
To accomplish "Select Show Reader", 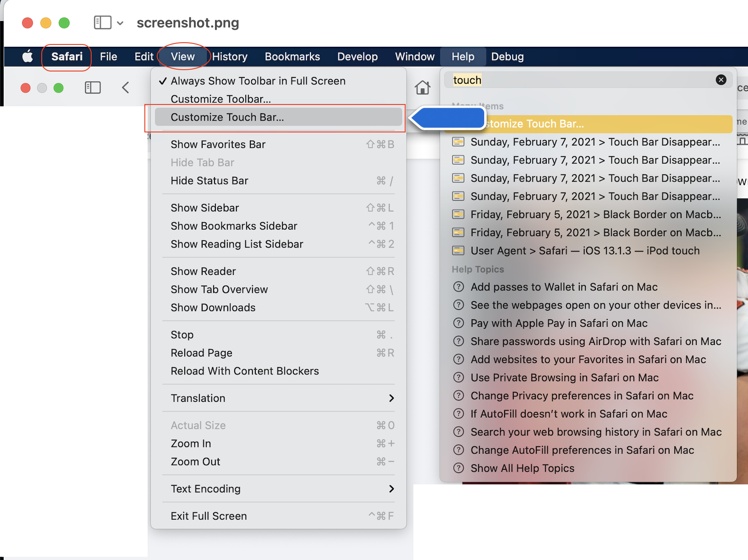I will coord(278,271).
